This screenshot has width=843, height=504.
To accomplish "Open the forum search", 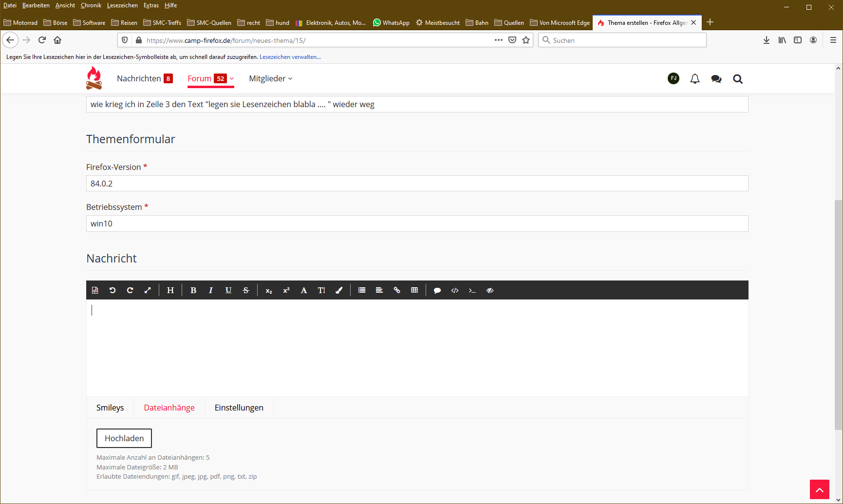I will [x=738, y=79].
